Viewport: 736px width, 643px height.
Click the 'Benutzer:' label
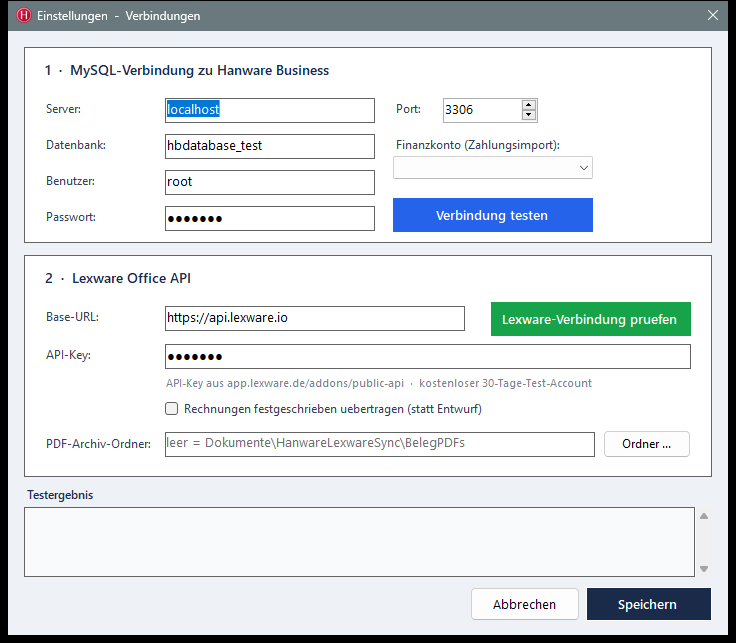coord(70,181)
